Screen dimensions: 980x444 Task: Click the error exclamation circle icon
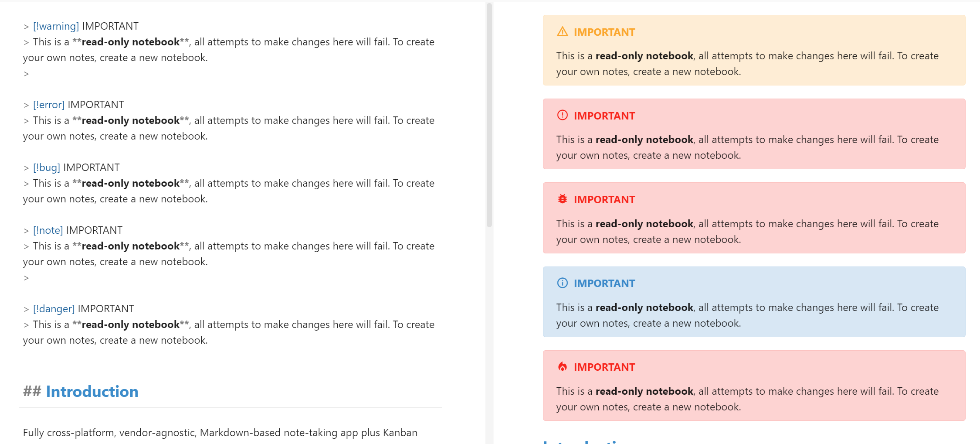coord(562,115)
